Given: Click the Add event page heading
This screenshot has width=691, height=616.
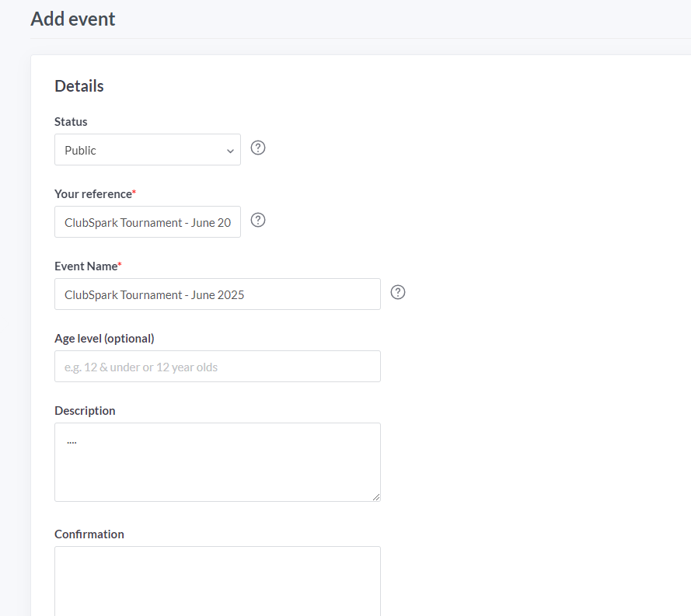Looking at the screenshot, I should coord(73,19).
